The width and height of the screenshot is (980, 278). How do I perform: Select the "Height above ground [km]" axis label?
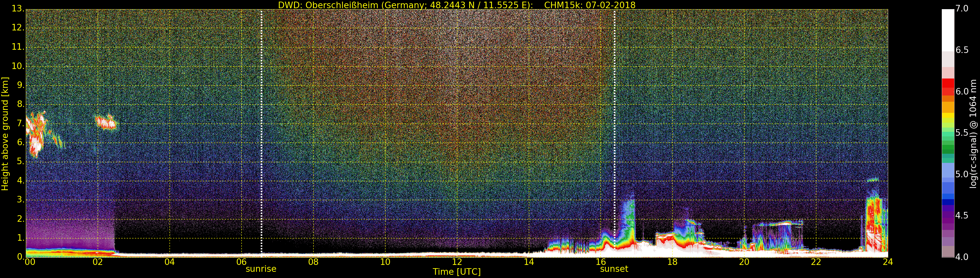(x=5, y=133)
